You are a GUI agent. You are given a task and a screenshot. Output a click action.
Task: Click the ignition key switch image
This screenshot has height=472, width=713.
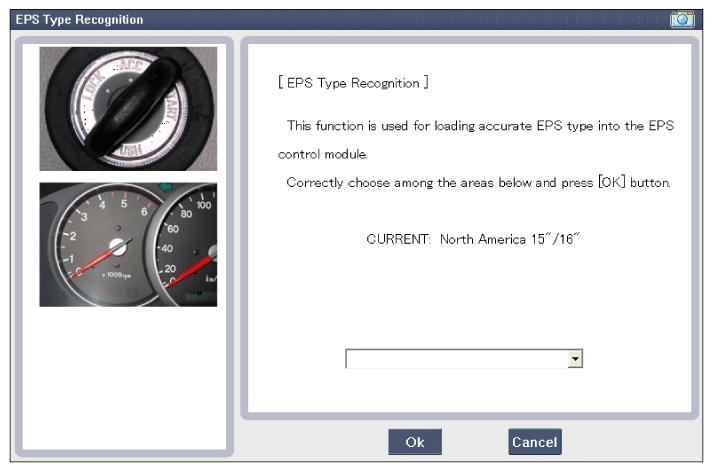pos(128,108)
